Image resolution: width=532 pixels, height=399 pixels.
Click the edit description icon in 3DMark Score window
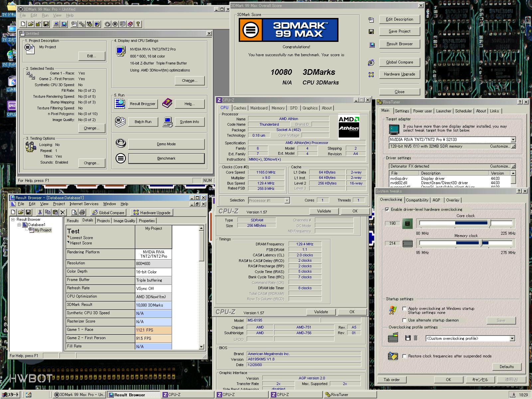[x=371, y=20]
